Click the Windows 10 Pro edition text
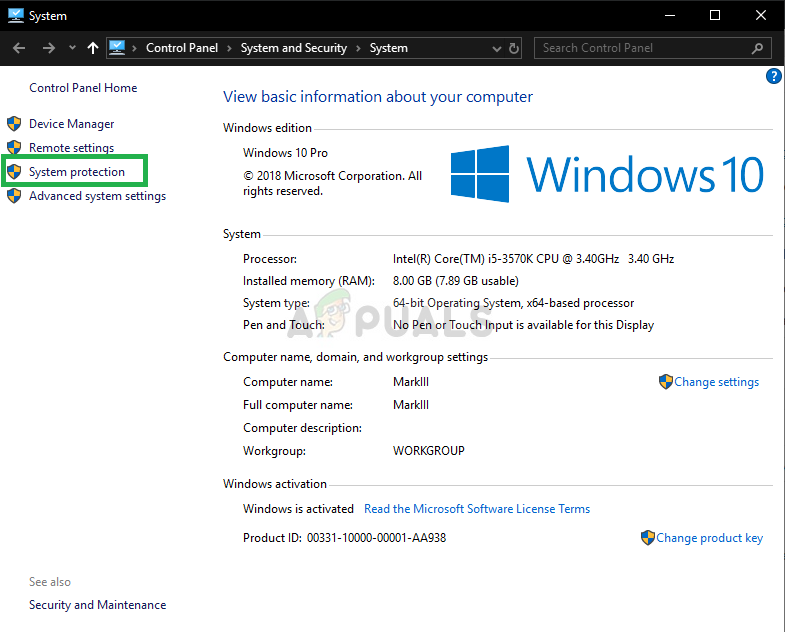Screen dimensions: 785x632 285,153
